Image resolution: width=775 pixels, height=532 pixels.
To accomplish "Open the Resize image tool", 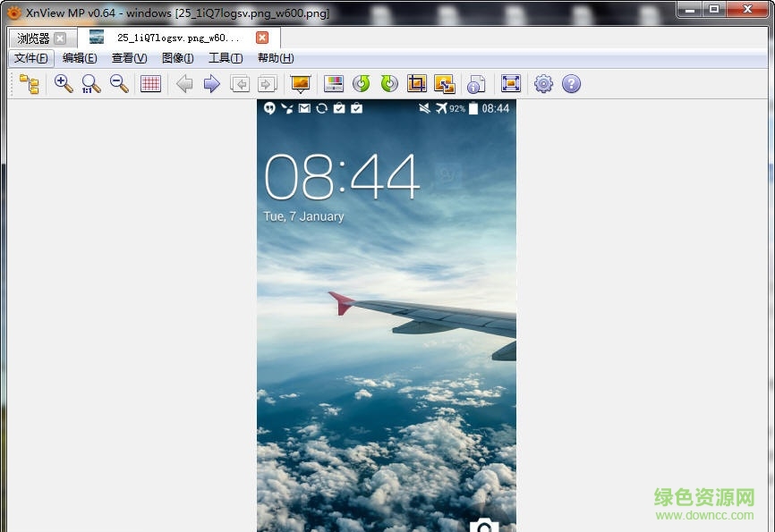I will [x=445, y=83].
